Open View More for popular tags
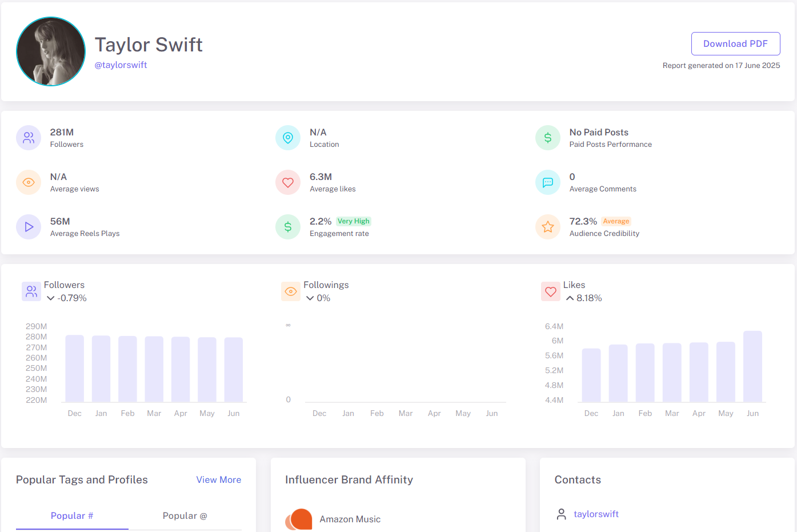 pos(219,480)
